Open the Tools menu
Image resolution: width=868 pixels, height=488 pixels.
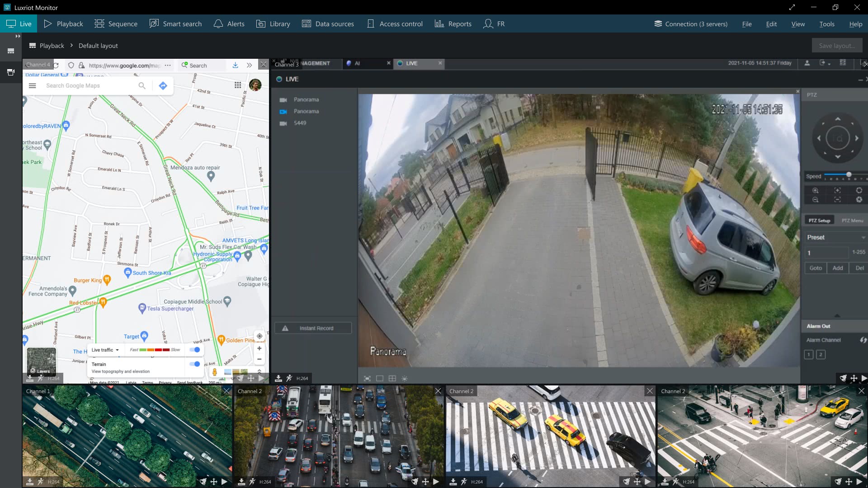(x=827, y=24)
